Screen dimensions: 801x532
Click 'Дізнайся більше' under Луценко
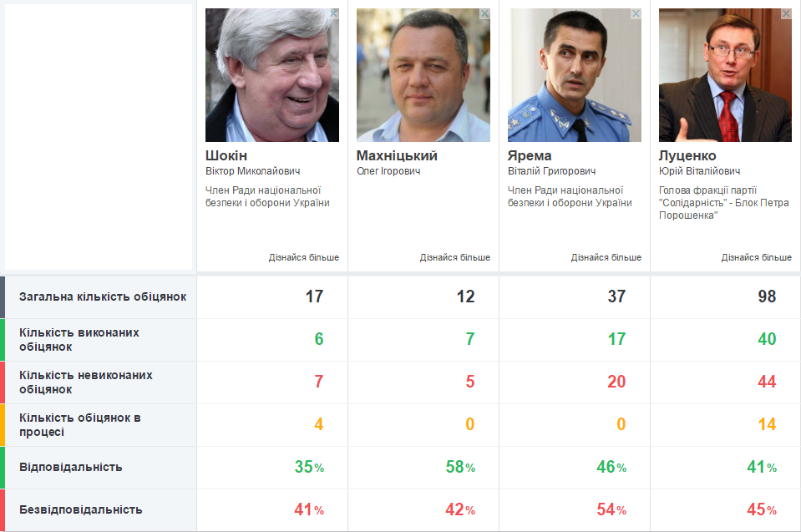(x=757, y=257)
